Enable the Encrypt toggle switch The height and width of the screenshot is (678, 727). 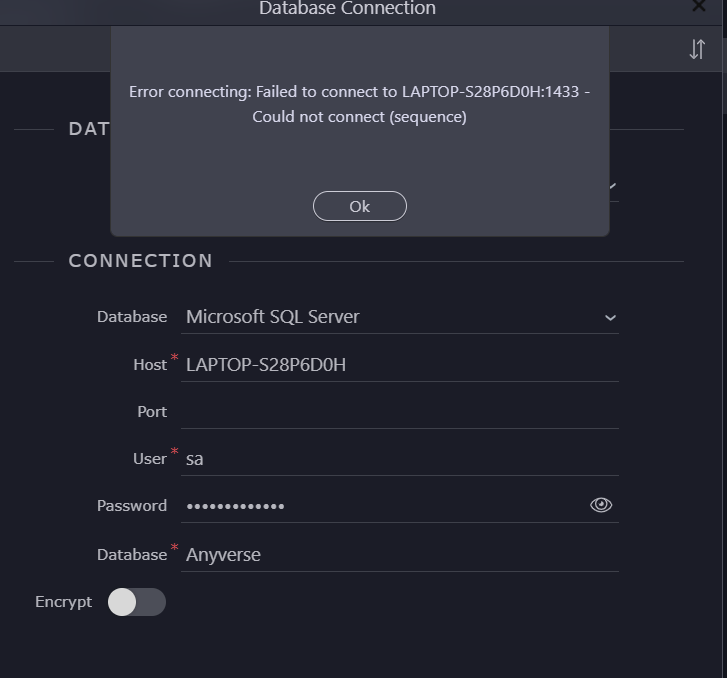(x=137, y=601)
